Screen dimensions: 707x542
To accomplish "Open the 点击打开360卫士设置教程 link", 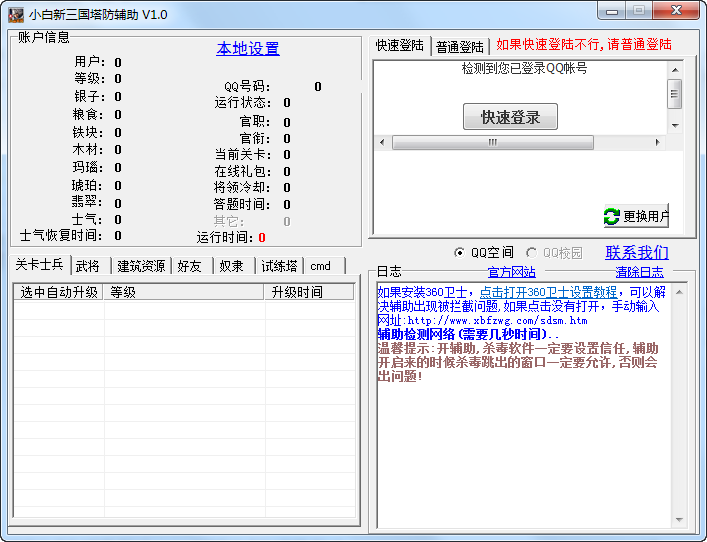I will pos(548,292).
